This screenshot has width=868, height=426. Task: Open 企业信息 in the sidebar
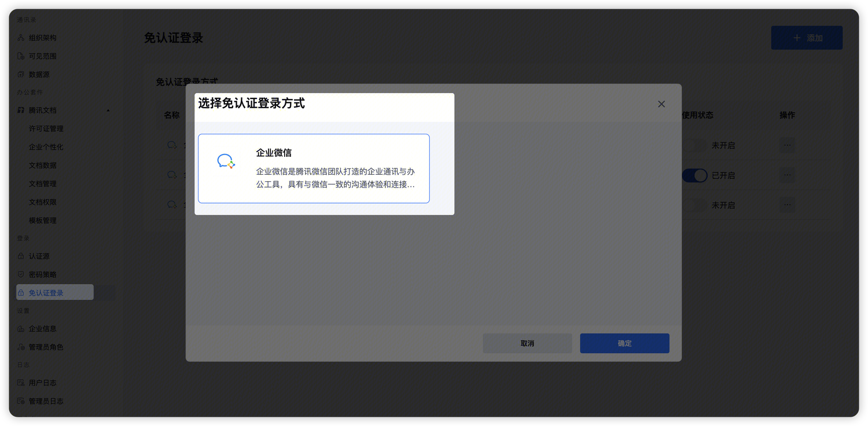[42, 329]
